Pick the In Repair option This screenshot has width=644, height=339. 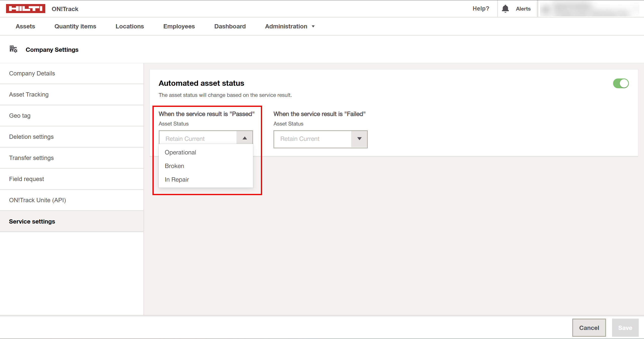click(x=177, y=180)
